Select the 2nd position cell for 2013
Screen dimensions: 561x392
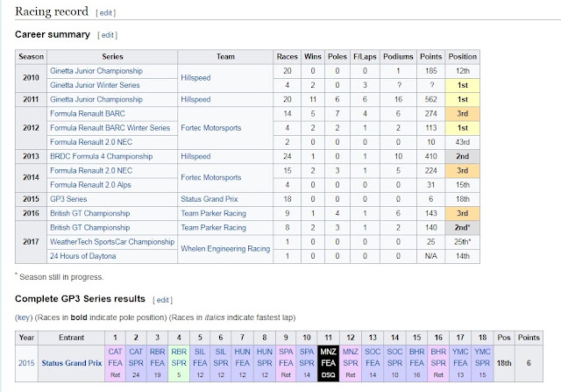click(x=462, y=156)
